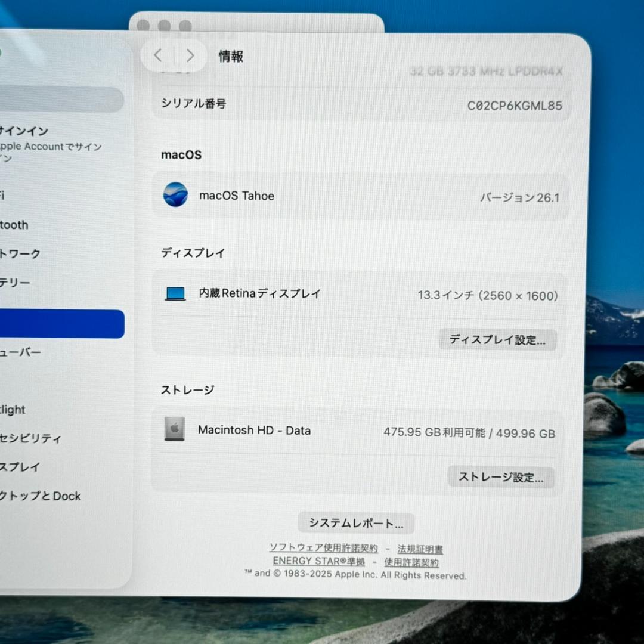Navigate forward using the forward arrow
644x644 pixels.
click(190, 55)
